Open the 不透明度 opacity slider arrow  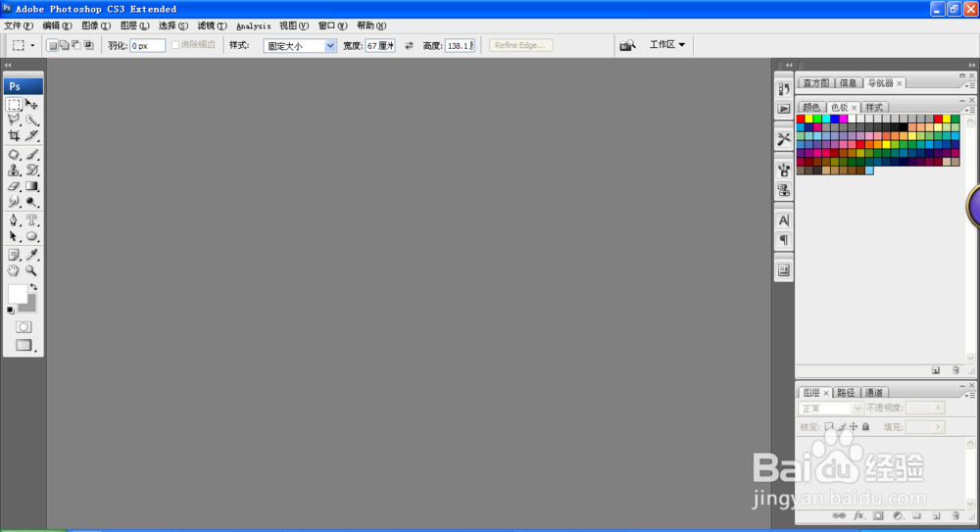pyautogui.click(x=938, y=408)
